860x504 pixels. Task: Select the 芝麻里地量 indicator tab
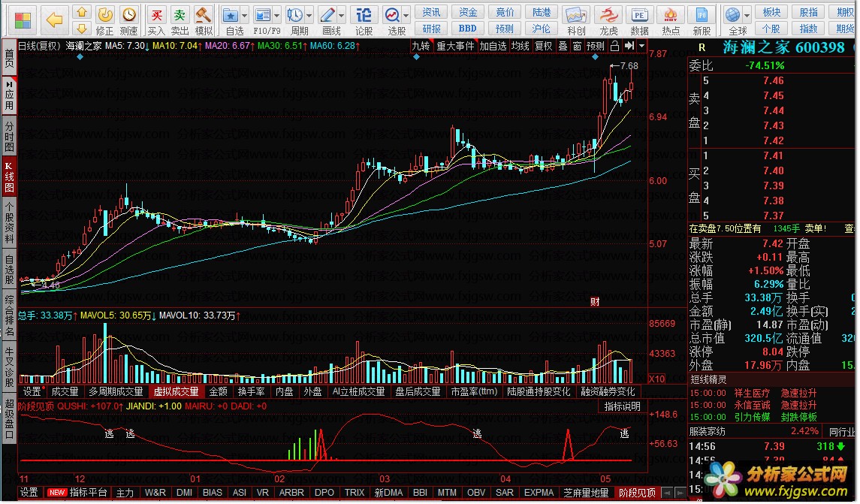coord(585,493)
